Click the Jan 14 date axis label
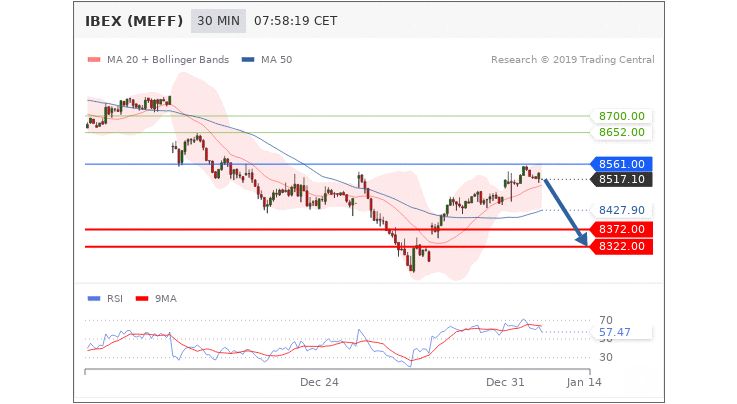Viewport: 737px width, 404px height. tap(584, 382)
